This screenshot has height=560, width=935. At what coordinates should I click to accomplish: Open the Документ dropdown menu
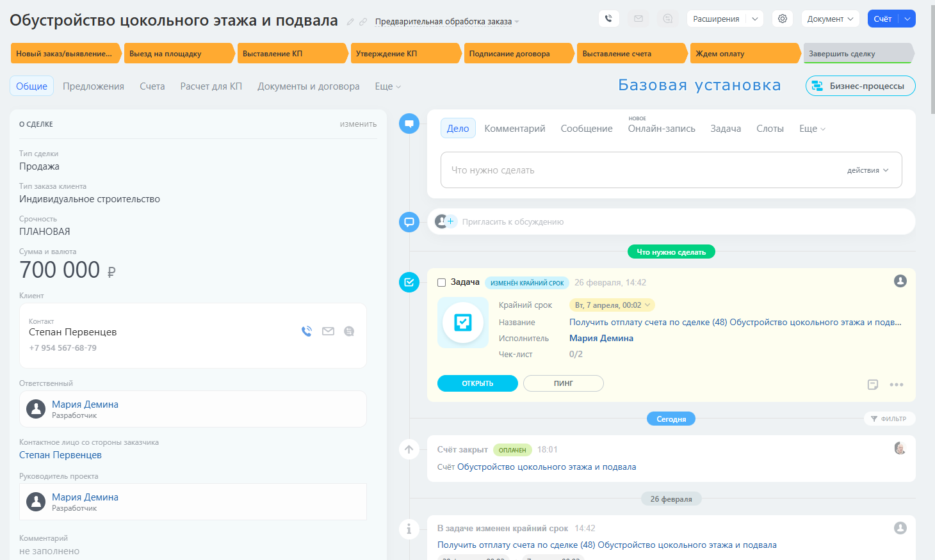830,19
